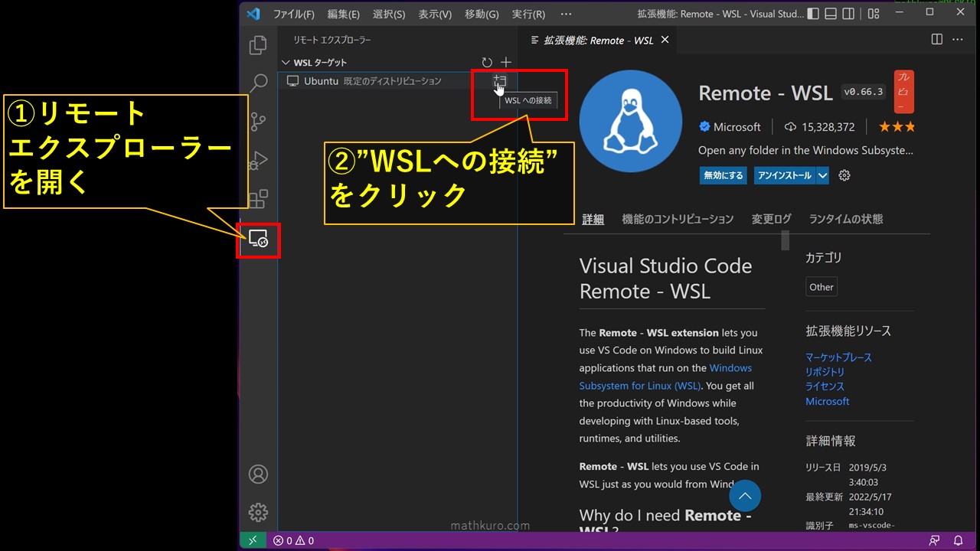Open the errors and warnings status item

(x=294, y=540)
